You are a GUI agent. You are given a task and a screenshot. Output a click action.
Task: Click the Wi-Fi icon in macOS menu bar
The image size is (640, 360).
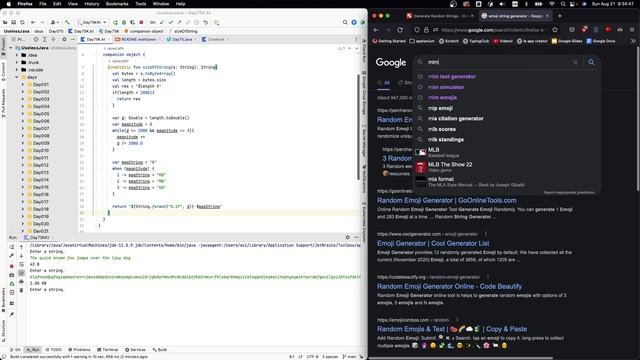click(552, 4)
